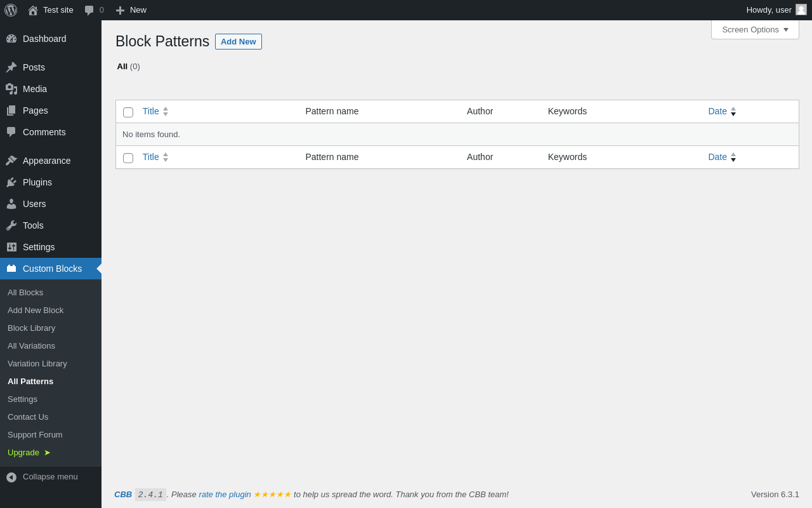Image resolution: width=812 pixels, height=508 pixels.
Task: Click the Media icon in sidebar
Action: tap(11, 89)
